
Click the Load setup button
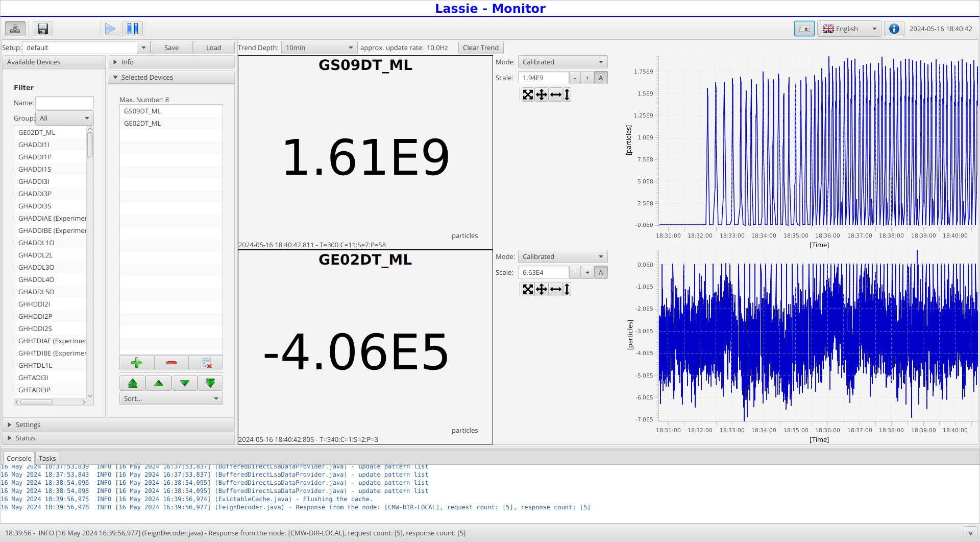click(x=213, y=48)
